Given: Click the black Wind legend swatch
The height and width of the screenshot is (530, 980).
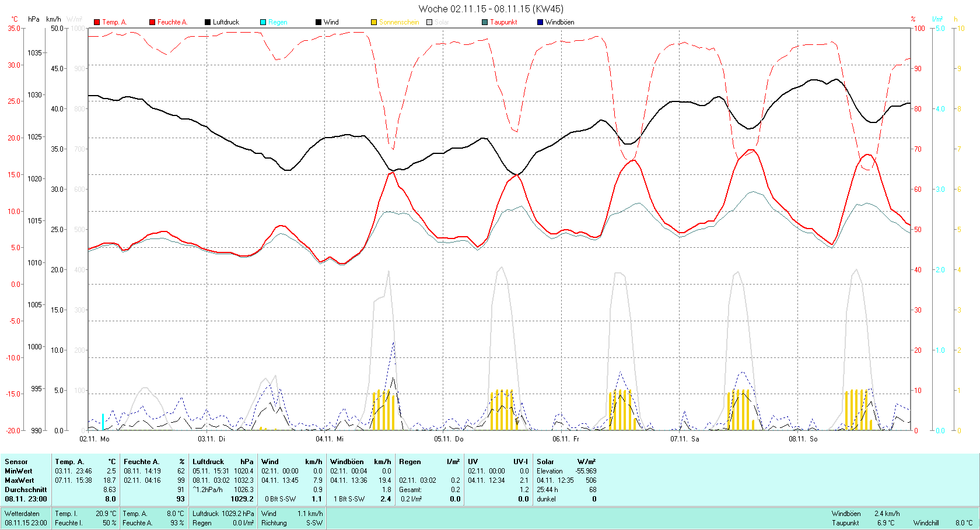Looking at the screenshot, I should click(318, 22).
